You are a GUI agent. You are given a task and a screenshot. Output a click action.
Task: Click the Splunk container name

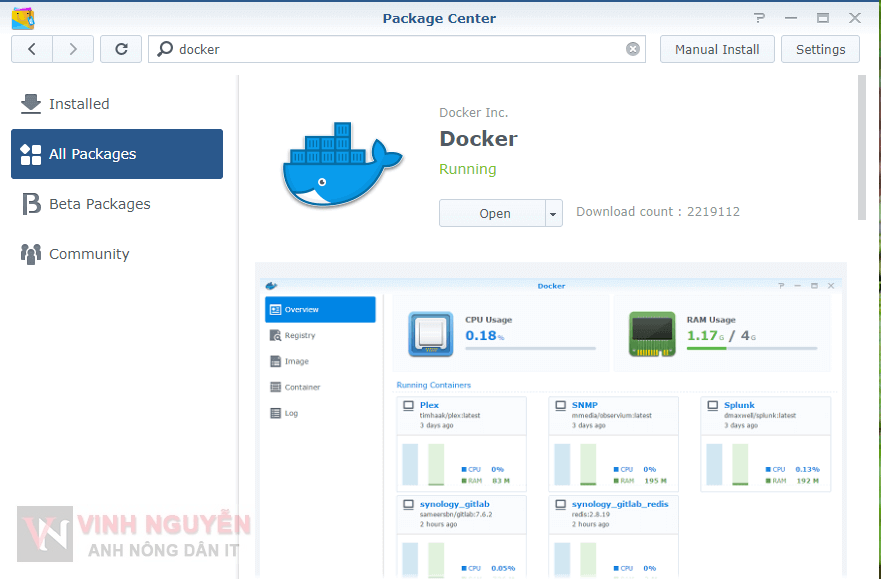coord(739,405)
